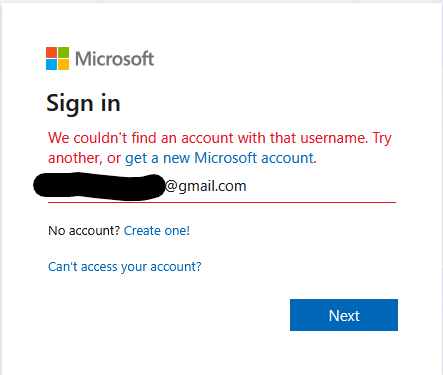Click the words "another, or" in error text
The height and width of the screenshot is (375, 443).
[84, 158]
